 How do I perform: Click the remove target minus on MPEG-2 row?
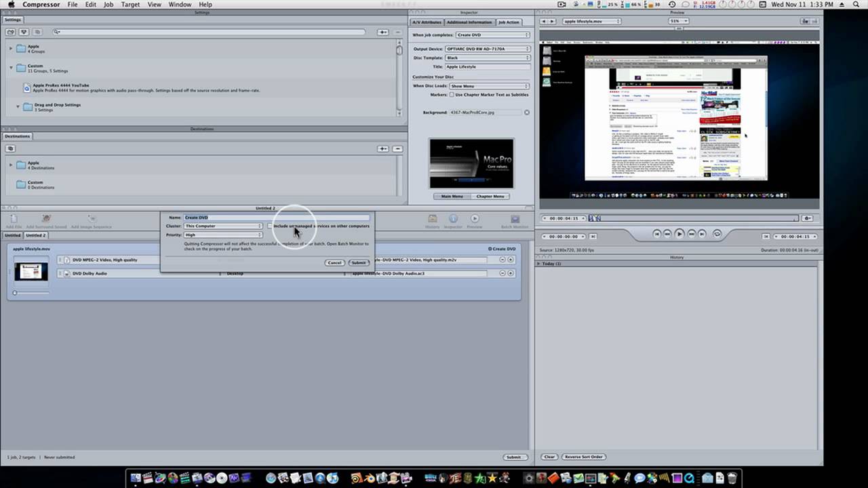pos(502,260)
